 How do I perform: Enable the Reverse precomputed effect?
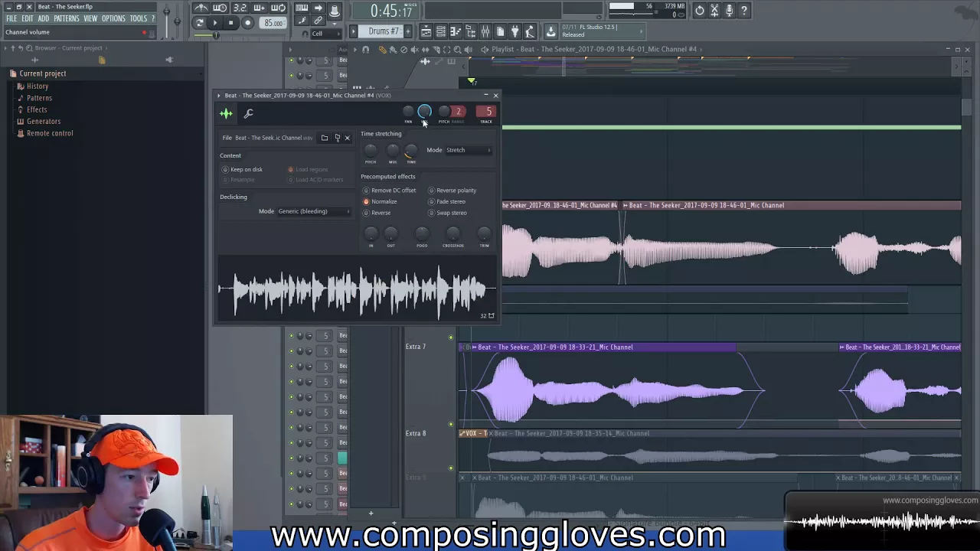pos(377,213)
